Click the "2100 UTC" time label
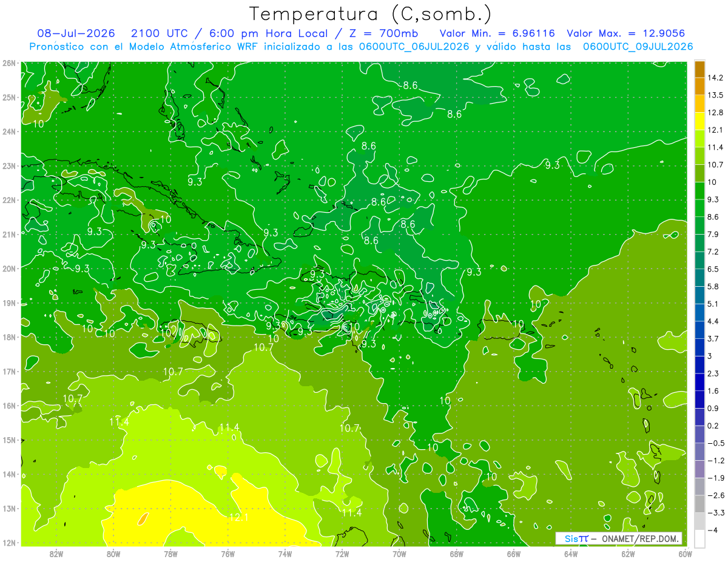Screen dimensions: 728x562 (x=160, y=33)
